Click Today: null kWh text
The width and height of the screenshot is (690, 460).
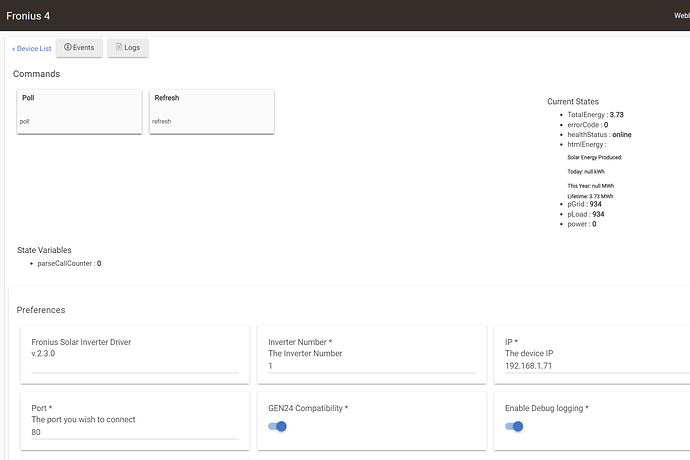coord(586,172)
